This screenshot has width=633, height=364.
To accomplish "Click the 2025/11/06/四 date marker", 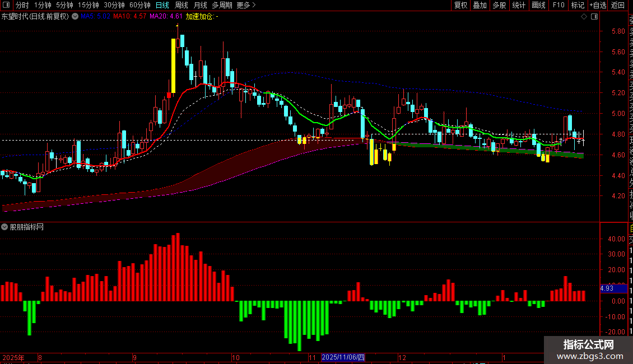I will (343, 357).
